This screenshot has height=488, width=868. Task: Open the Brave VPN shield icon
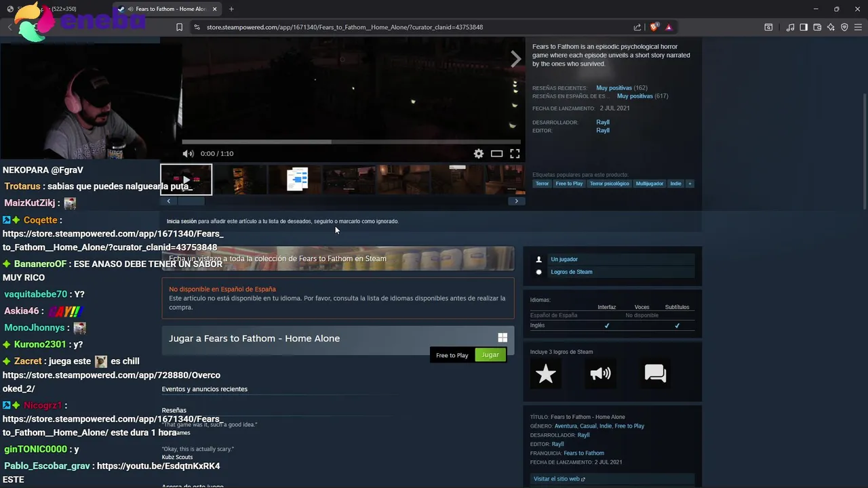click(x=844, y=27)
